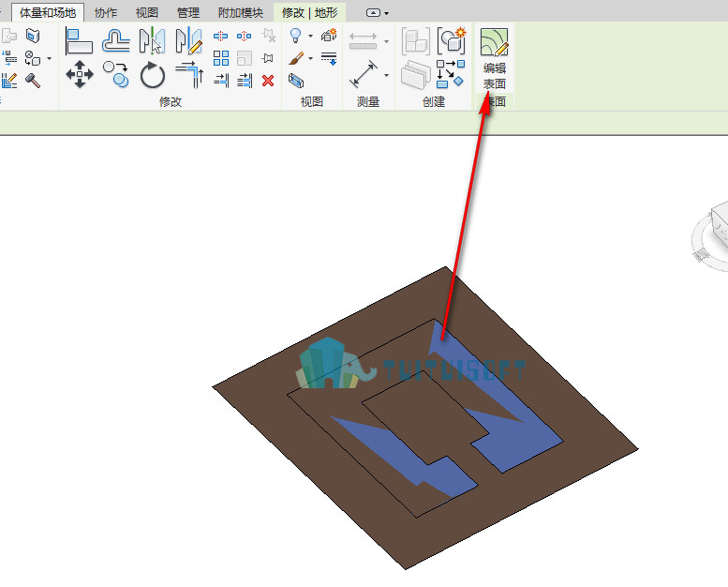
Task: Select Trim/Extend to Corner tool
Action: (189, 74)
